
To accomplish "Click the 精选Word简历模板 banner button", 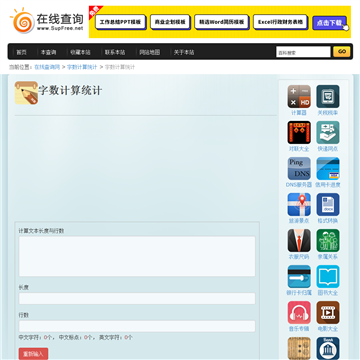I will [x=222, y=22].
